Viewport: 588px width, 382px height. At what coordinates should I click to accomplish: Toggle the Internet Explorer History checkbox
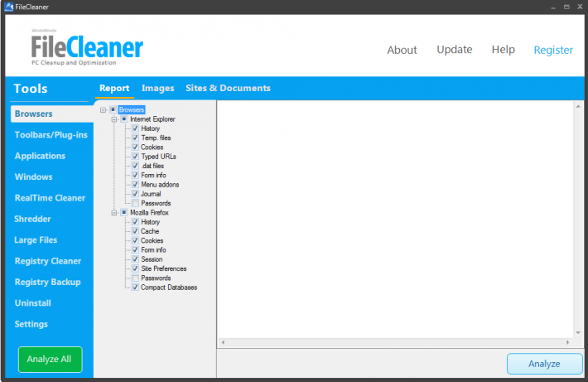pos(135,128)
